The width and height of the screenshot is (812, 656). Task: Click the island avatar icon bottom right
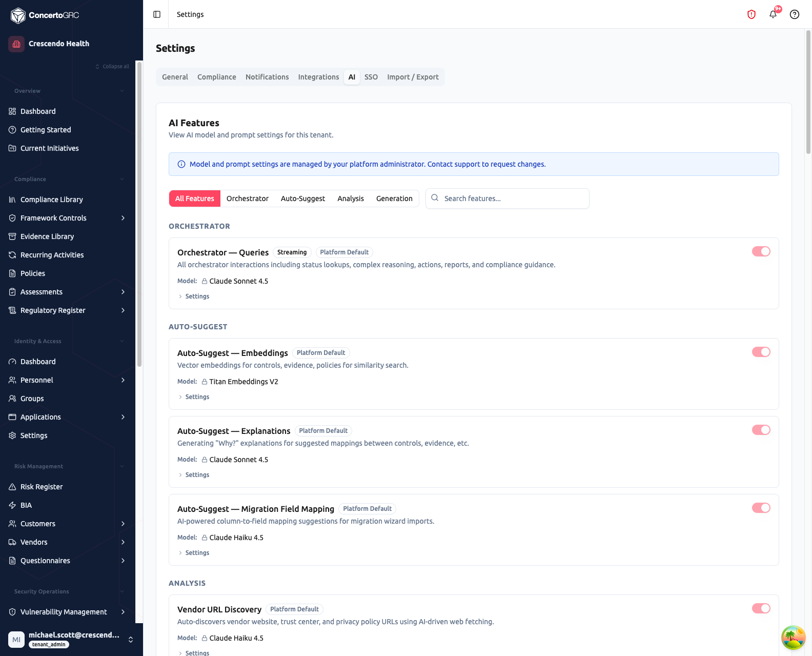(x=793, y=638)
